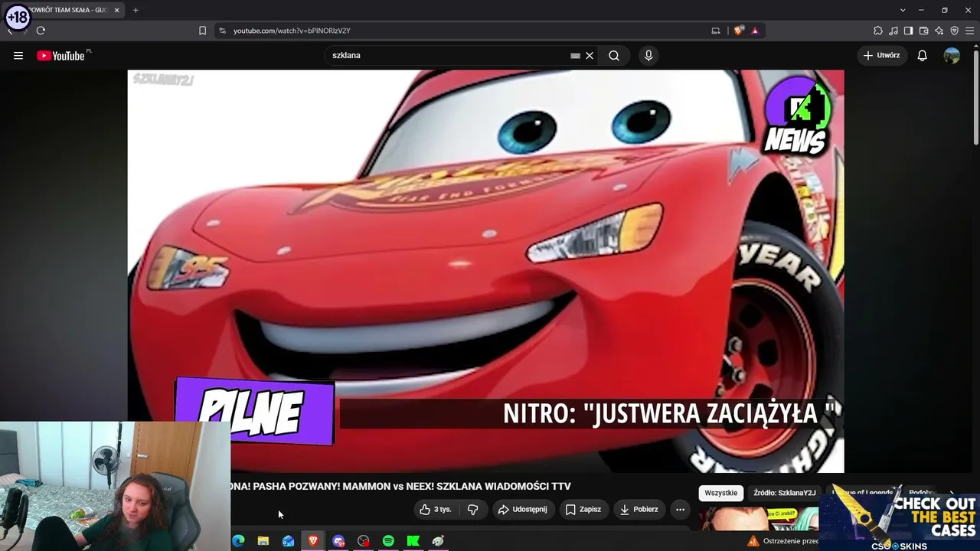This screenshot has width=980, height=551.
Task: Switch to Brave browser in the taskbar
Action: (313, 541)
